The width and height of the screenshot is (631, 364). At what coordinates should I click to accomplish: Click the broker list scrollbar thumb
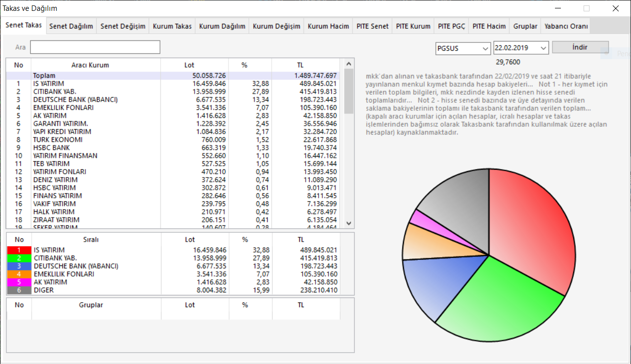349,91
